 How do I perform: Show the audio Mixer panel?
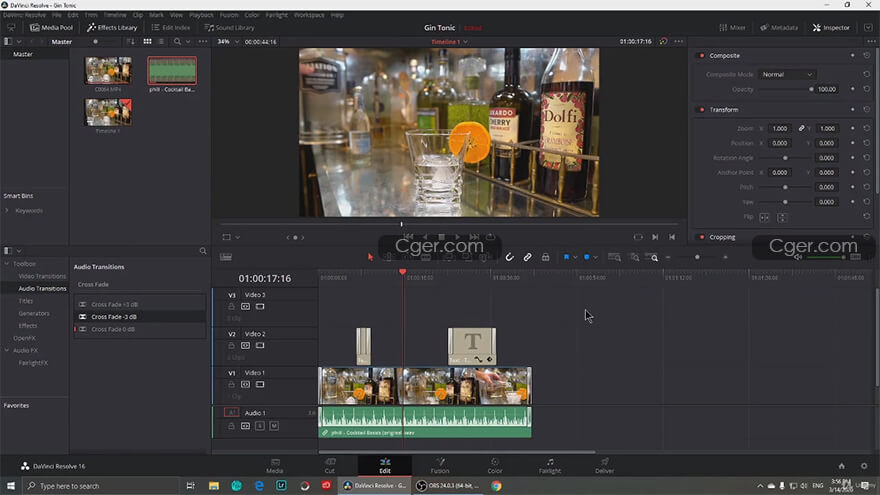coord(732,28)
